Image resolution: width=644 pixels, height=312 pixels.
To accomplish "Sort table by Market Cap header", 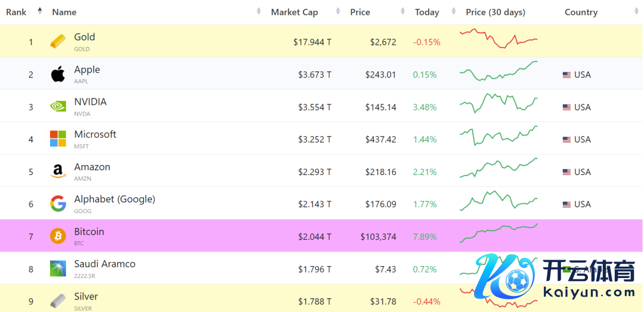I will coord(295,13).
